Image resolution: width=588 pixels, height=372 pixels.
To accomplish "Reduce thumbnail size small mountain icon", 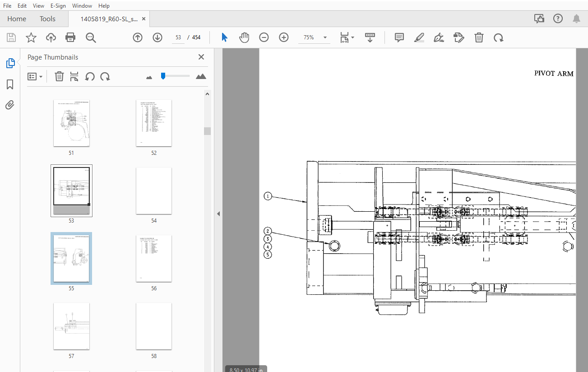I will [x=149, y=77].
